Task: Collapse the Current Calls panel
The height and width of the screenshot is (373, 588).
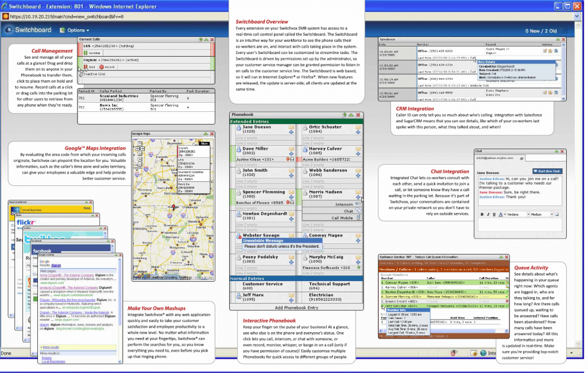Action: [x=206, y=40]
